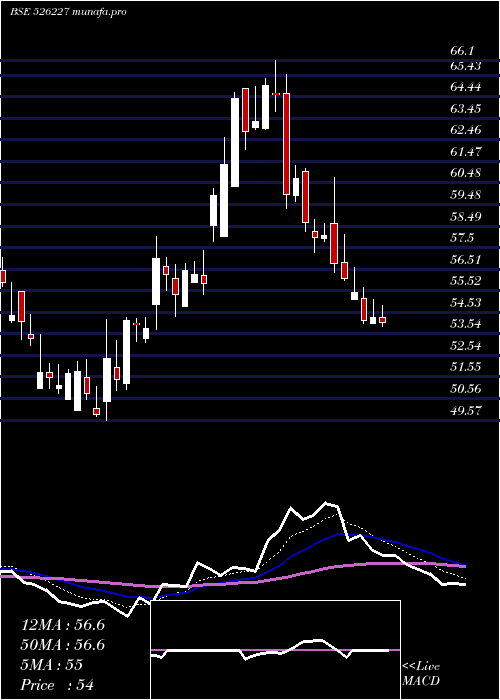Click the 66.1 price axis label
Screen dimensions: 500x700
[x=462, y=51]
